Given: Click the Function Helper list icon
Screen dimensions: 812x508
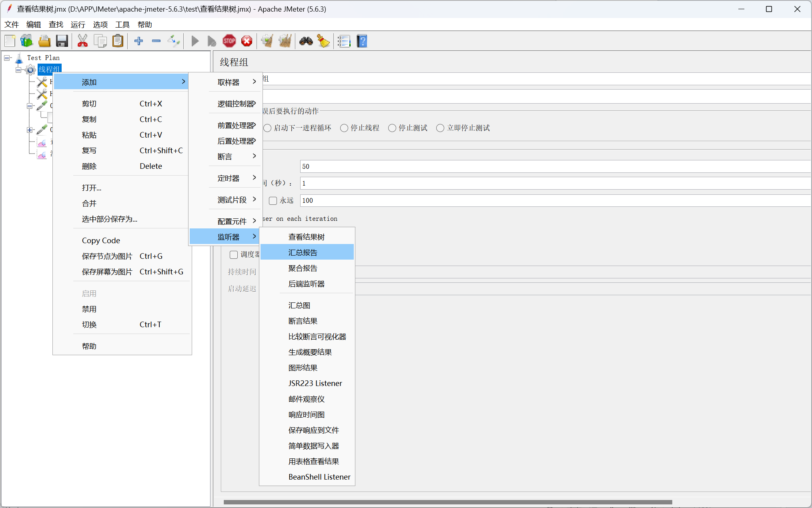Looking at the screenshot, I should click(x=344, y=41).
